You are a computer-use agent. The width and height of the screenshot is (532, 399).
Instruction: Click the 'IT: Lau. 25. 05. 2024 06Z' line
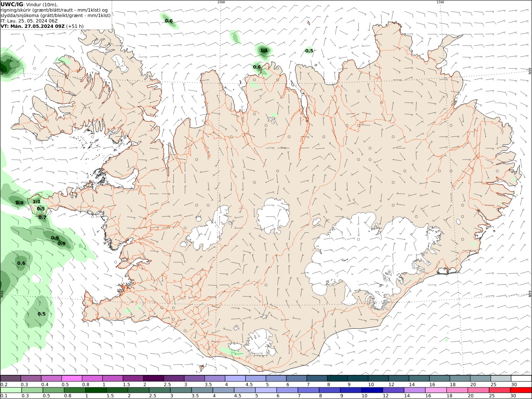point(29,21)
